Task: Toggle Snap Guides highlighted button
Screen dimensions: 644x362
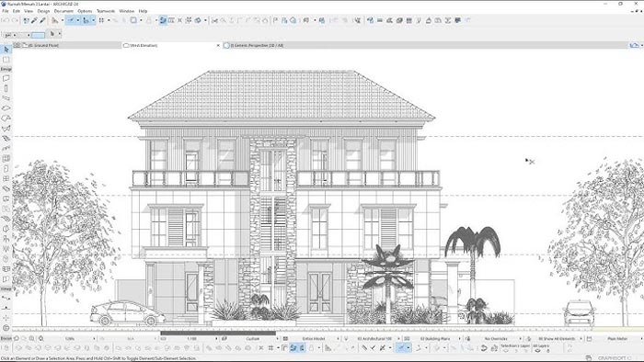Action: (x=71, y=20)
